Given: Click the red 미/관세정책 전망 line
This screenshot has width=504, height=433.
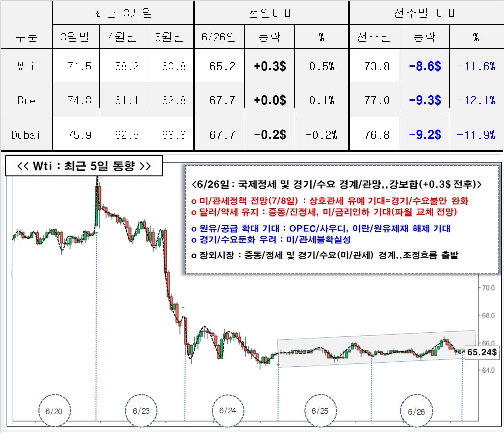Looking at the screenshot, I should (330, 201).
